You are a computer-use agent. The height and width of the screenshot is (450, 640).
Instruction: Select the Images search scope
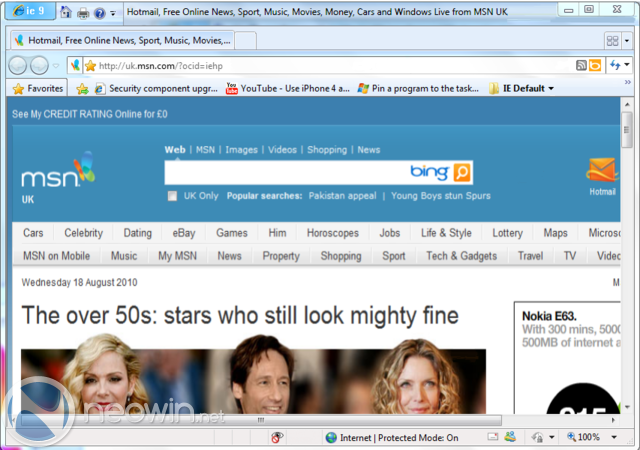241,150
